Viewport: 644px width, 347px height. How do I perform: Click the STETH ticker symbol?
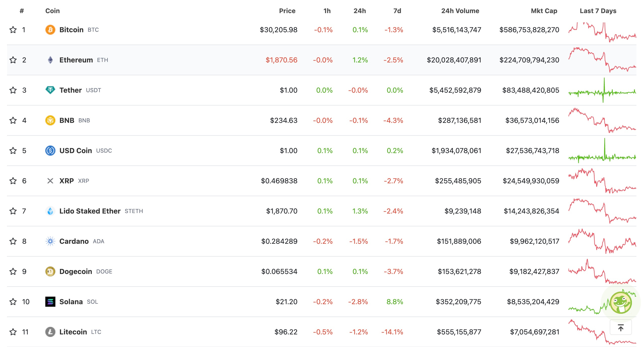(x=134, y=211)
